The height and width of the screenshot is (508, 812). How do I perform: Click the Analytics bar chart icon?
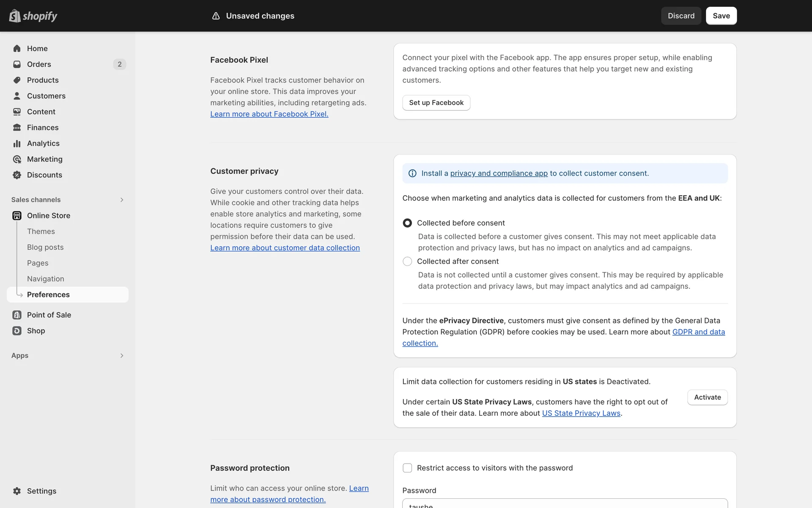coord(17,144)
